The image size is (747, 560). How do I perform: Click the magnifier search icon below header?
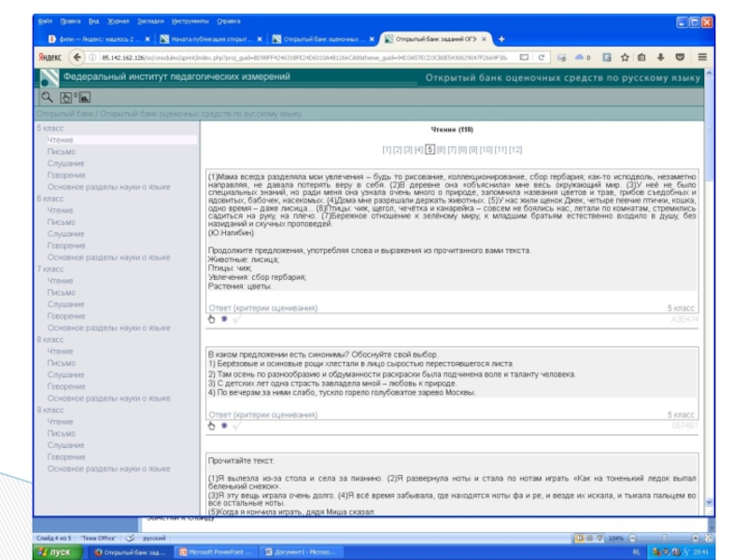tap(46, 96)
